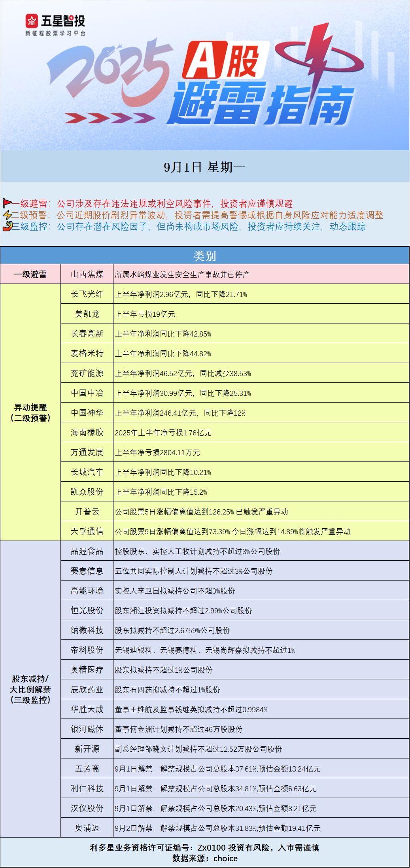
Task: Click the red flag icon beside 一级避雷
Action: pyautogui.click(x=8, y=203)
